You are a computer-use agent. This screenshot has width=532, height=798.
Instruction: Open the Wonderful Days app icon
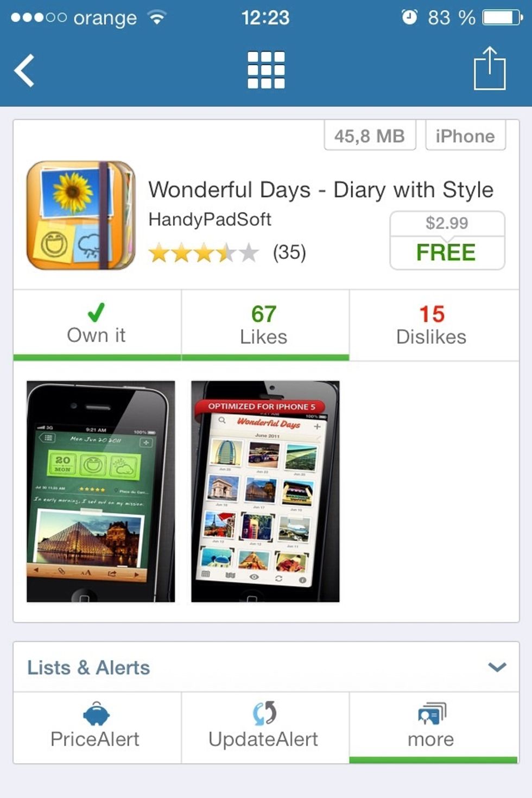(x=81, y=216)
